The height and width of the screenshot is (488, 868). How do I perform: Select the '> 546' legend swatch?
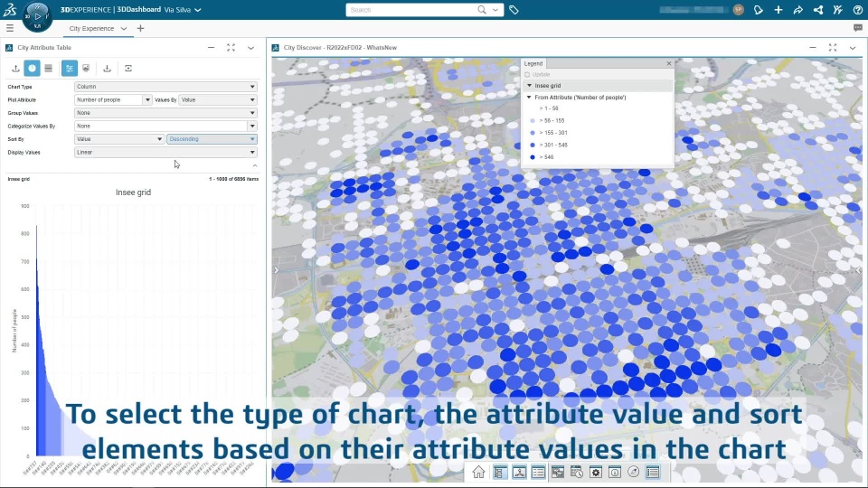coord(533,157)
